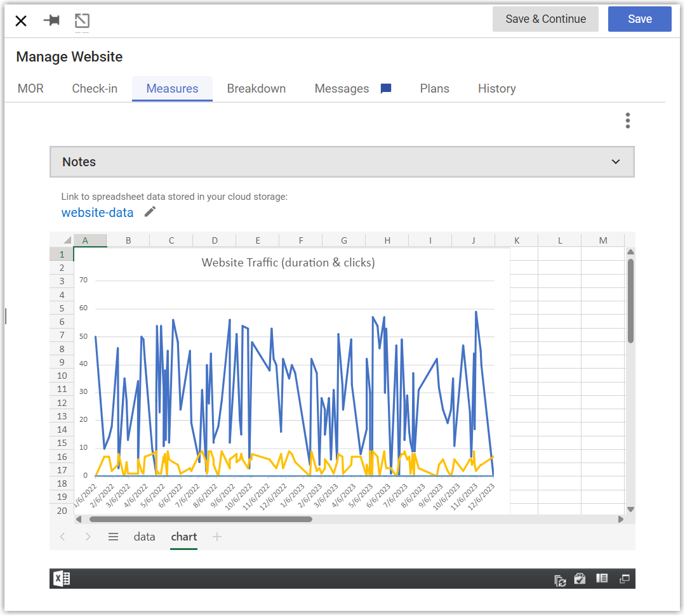The image size is (685, 616).
Task: Click the download copy icon in the Excel bar
Action: click(580, 579)
